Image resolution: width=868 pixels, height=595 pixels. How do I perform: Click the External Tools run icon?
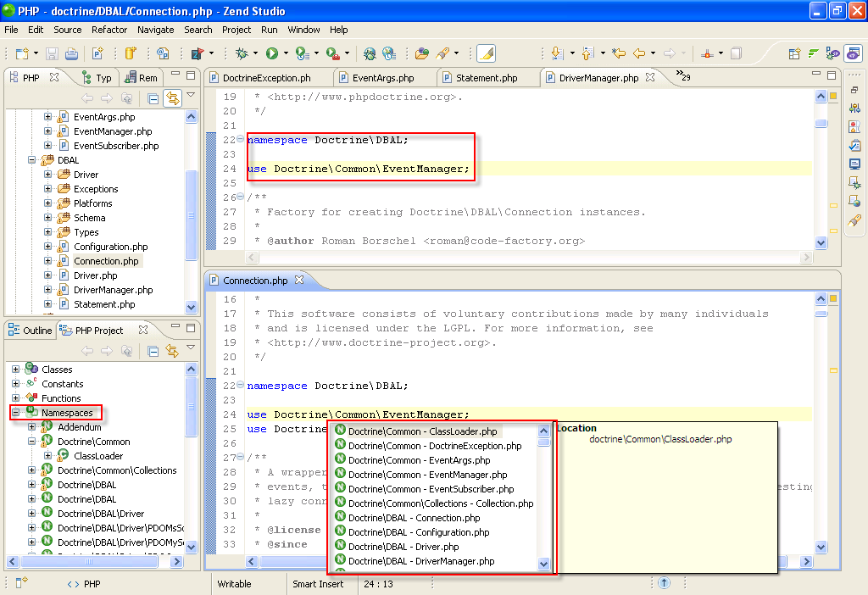coord(332,53)
